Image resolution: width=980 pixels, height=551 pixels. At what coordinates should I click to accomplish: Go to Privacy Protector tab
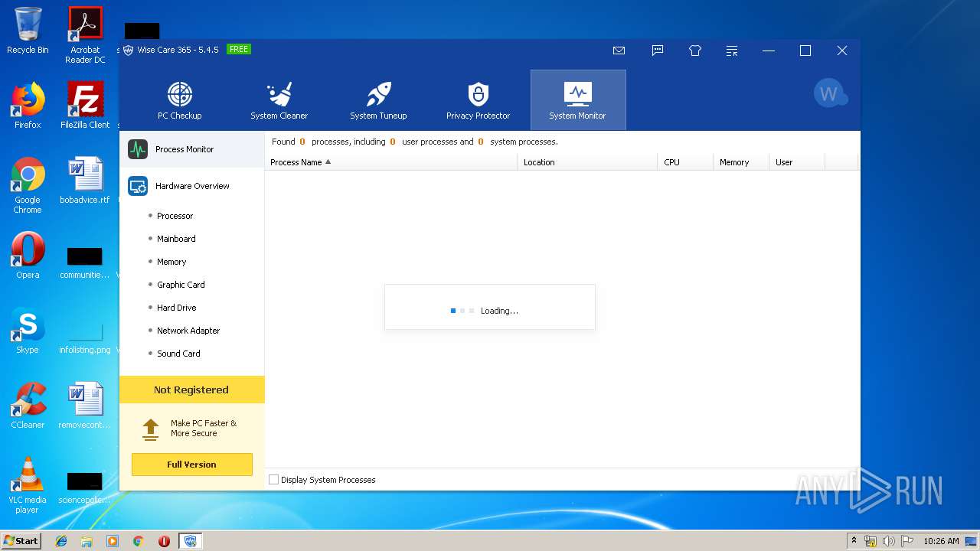pos(478,100)
